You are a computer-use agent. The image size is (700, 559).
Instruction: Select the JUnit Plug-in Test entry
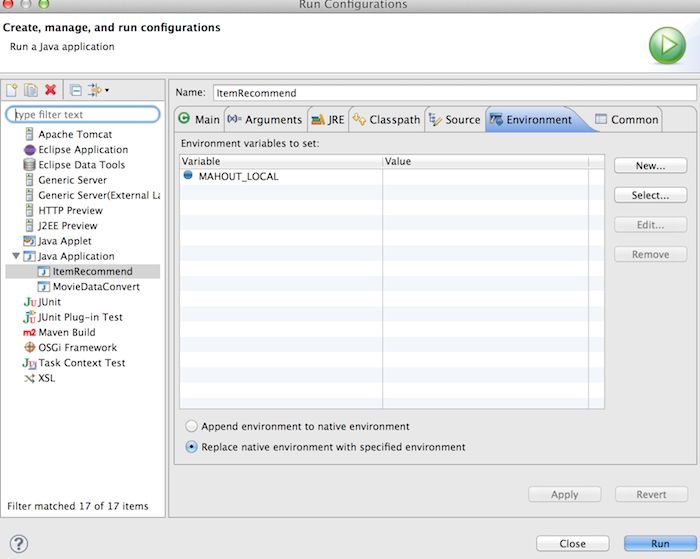pos(80,317)
